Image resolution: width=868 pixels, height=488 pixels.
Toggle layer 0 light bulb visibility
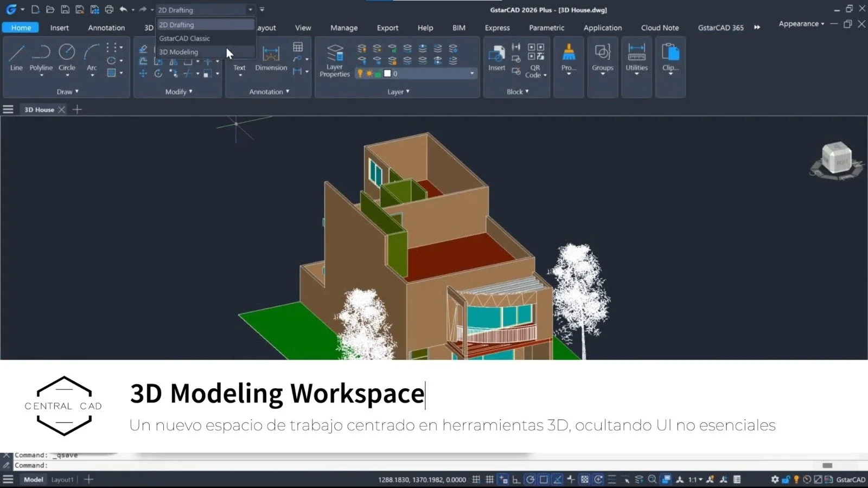(360, 73)
